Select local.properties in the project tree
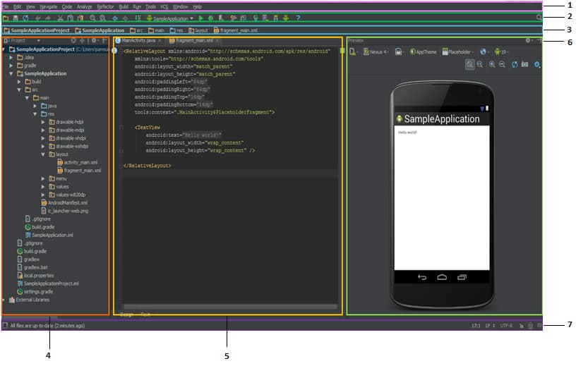 tap(35, 276)
